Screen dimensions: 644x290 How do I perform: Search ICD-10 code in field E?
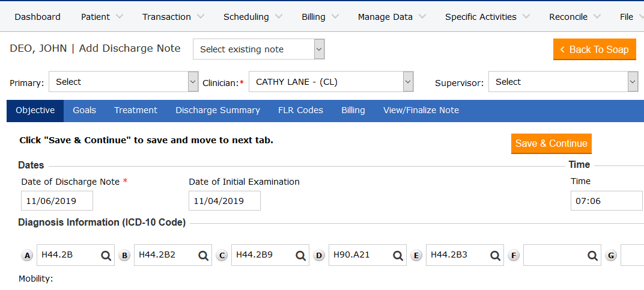495,256
